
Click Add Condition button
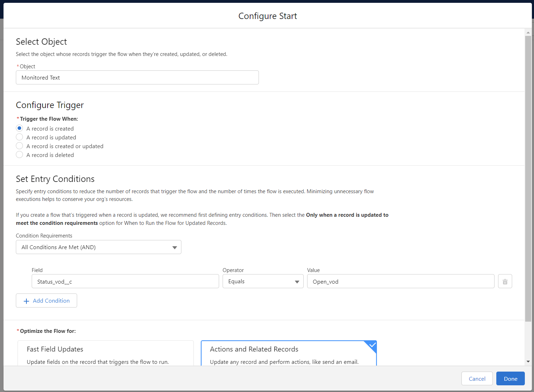click(x=46, y=301)
